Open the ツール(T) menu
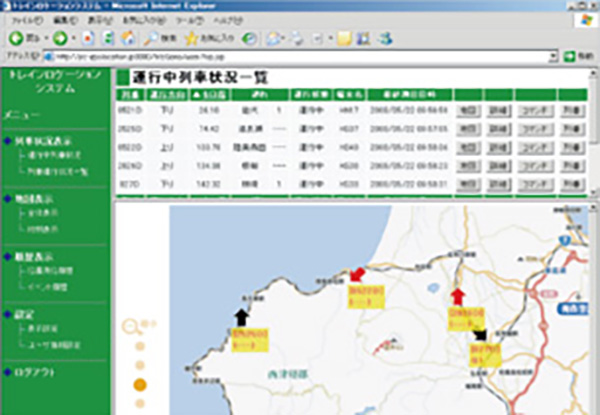 [x=183, y=19]
